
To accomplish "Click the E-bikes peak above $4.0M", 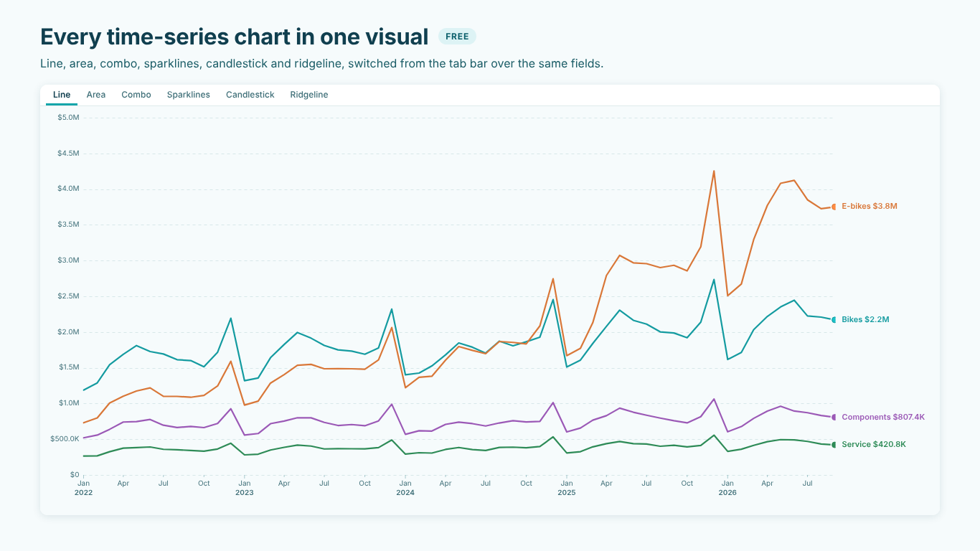I will 714,171.
